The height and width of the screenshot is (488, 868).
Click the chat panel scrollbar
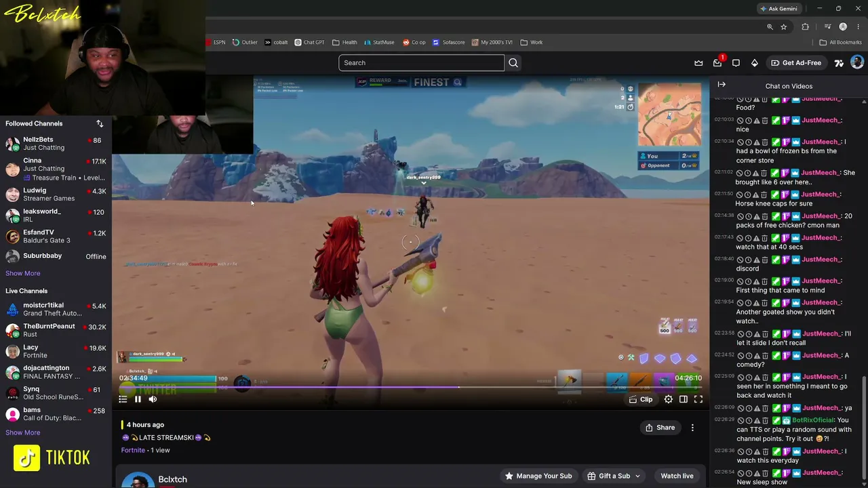[x=864, y=429]
